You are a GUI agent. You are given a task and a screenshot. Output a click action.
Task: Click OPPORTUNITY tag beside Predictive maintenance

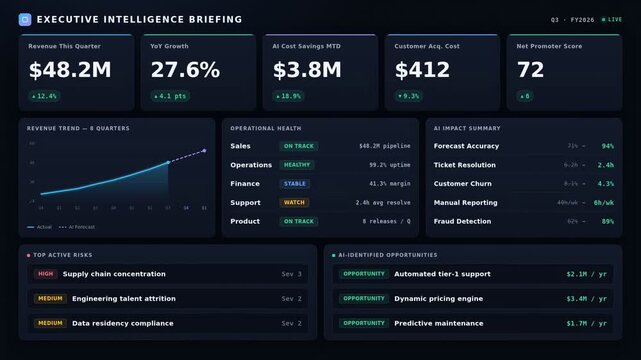pyautogui.click(x=364, y=323)
